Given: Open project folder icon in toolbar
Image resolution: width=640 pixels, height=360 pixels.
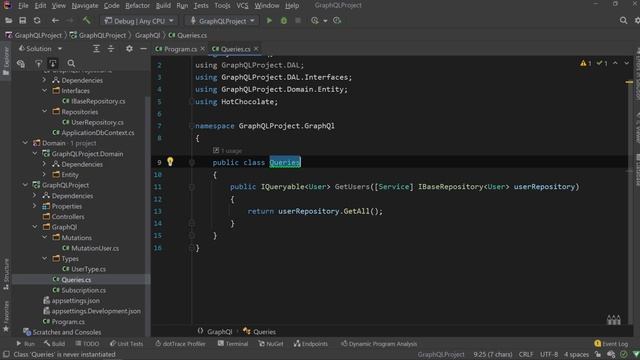Looking at the screenshot, I should (x=8, y=20).
